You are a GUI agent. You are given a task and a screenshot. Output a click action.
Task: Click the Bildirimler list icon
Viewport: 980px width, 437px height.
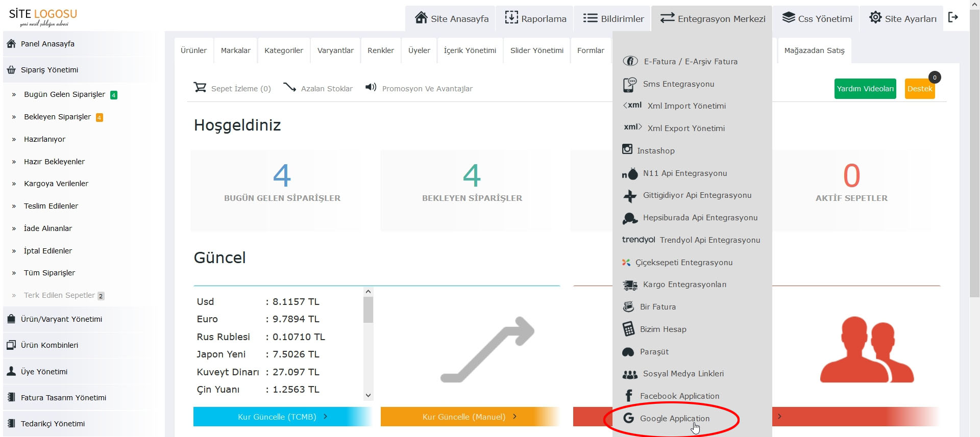591,18
